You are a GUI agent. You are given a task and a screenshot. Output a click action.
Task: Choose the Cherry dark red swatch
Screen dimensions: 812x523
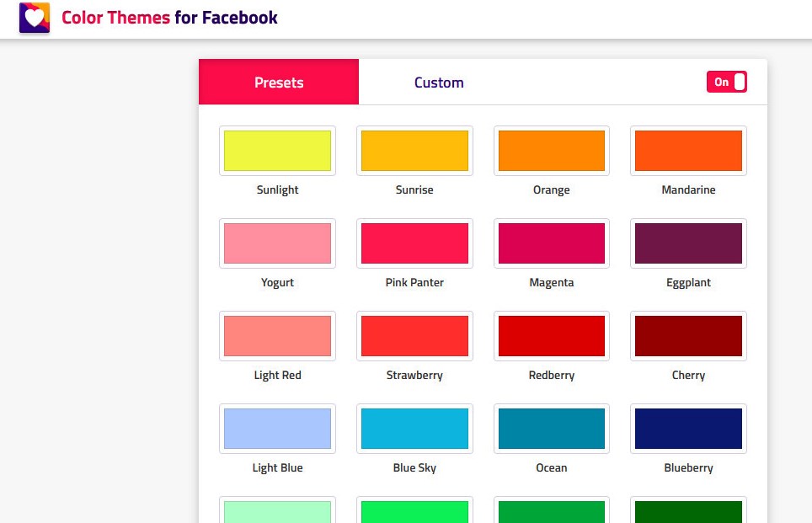[688, 335]
